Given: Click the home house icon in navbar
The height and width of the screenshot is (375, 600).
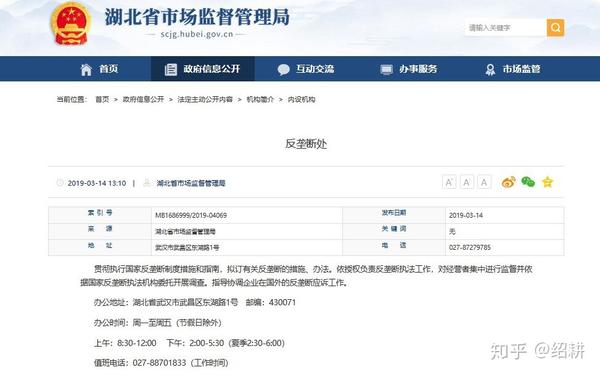Looking at the screenshot, I should 86,69.
